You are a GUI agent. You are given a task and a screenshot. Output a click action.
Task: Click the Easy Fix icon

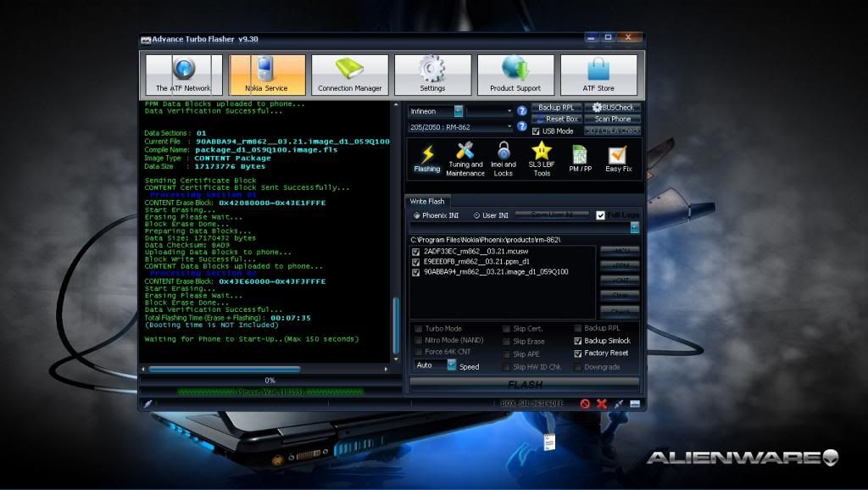click(618, 159)
